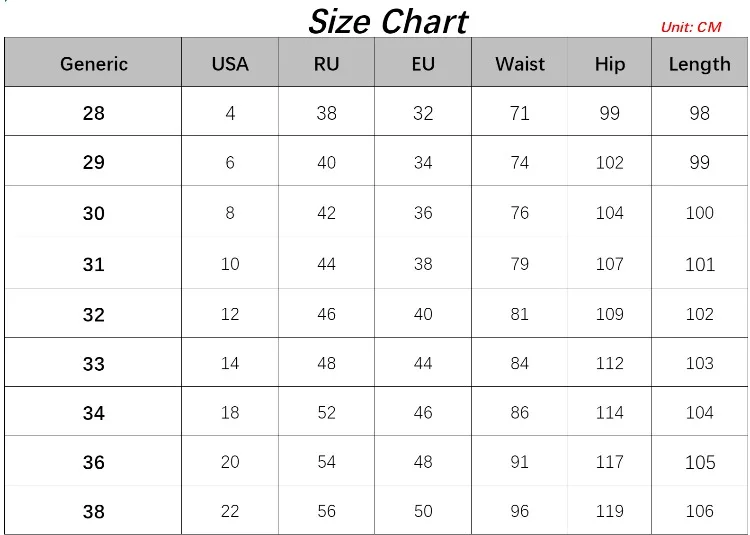Click the Generic column header
Screen dimensions: 750x535
coord(93,63)
